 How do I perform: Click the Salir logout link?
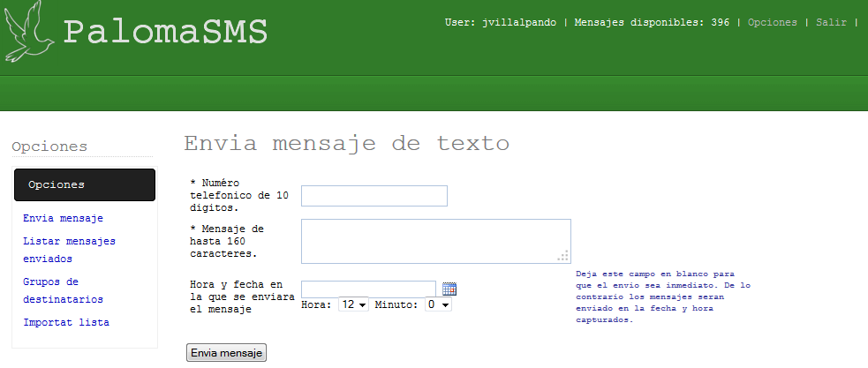(x=832, y=23)
